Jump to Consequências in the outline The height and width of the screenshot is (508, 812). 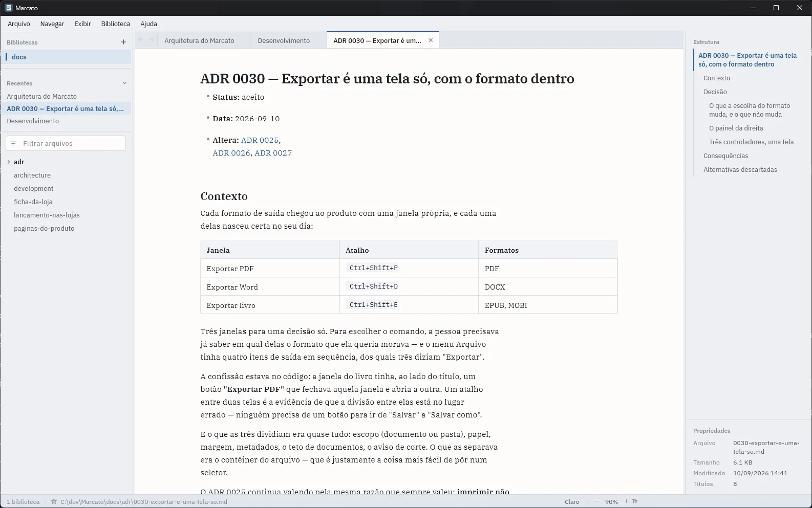pyautogui.click(x=725, y=156)
